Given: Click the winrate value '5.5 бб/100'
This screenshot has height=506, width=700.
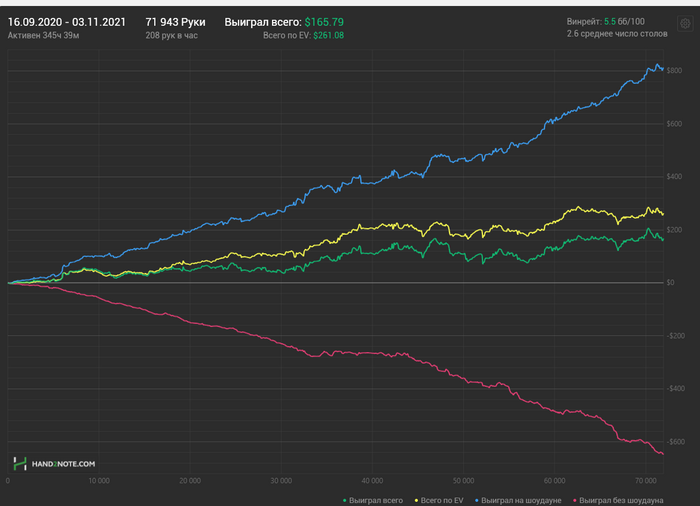Looking at the screenshot, I should [624, 21].
